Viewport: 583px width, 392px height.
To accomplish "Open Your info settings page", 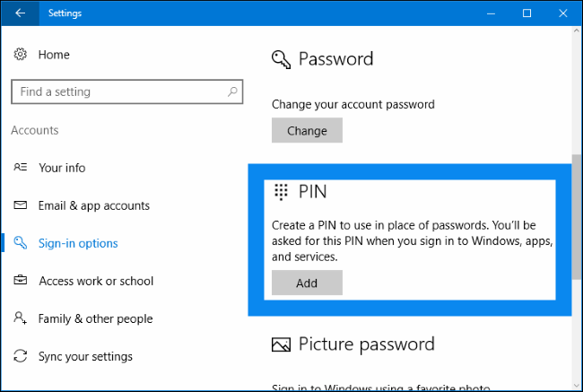I will click(x=62, y=168).
